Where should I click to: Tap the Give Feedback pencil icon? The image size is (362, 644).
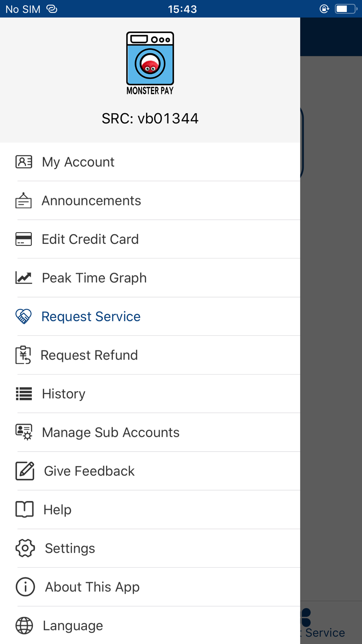click(x=25, y=471)
